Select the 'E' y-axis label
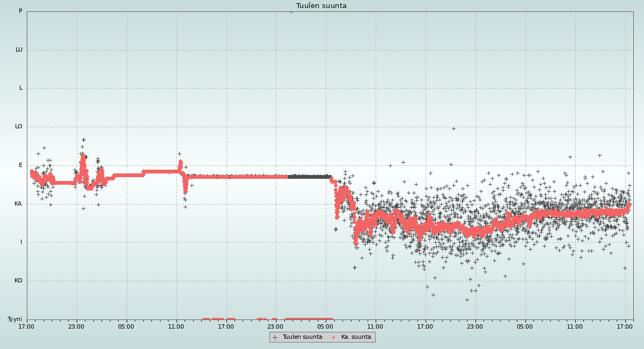Image resolution: width=644 pixels, height=349 pixels. pyautogui.click(x=21, y=165)
